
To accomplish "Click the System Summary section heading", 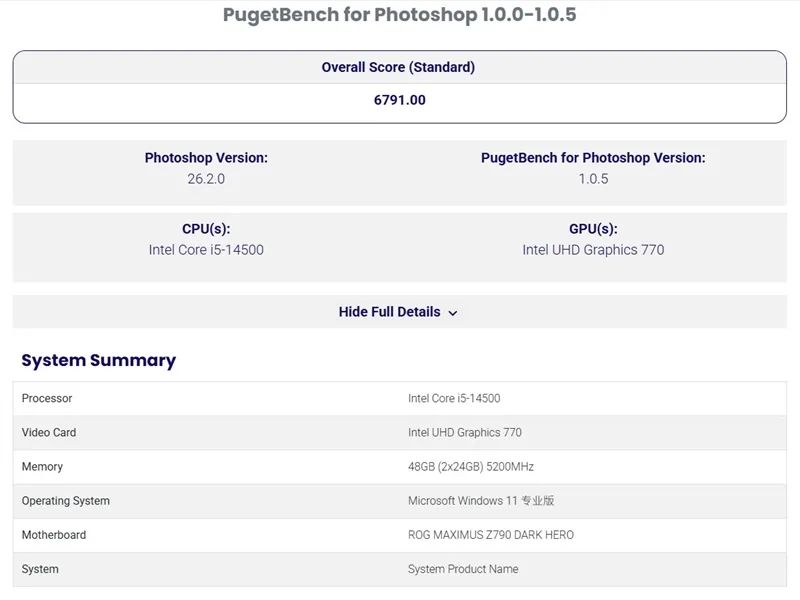I will tap(98, 361).
